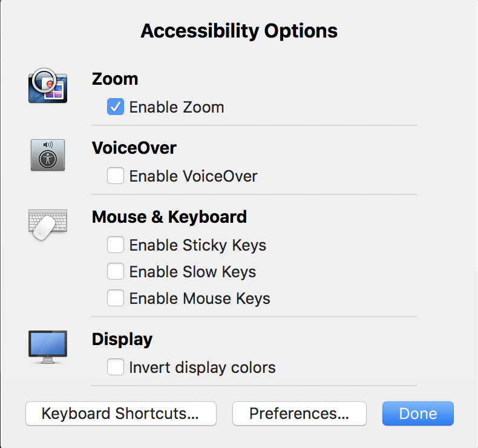Click the "Invert display colors" label text
Image resolution: width=478 pixels, height=448 pixels.
[202, 367]
